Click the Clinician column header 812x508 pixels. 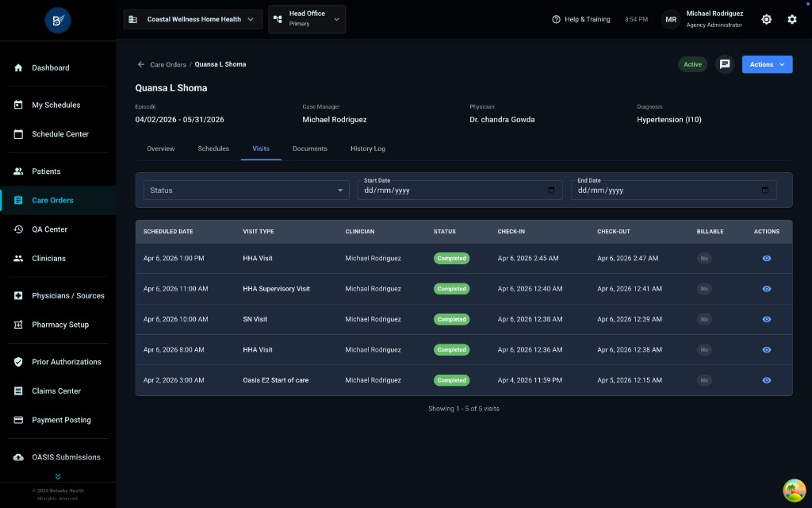click(359, 232)
